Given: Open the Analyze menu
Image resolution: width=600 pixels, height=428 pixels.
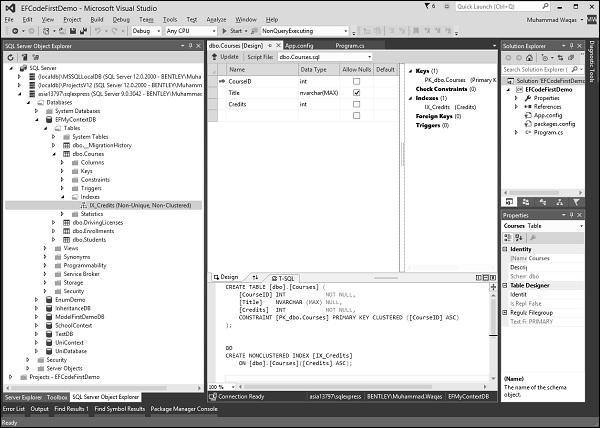Looking at the screenshot, I should [x=216, y=18].
